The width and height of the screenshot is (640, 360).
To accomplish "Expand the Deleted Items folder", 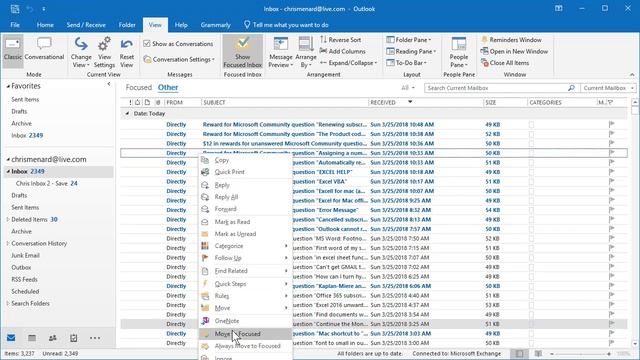I will coord(8,220).
